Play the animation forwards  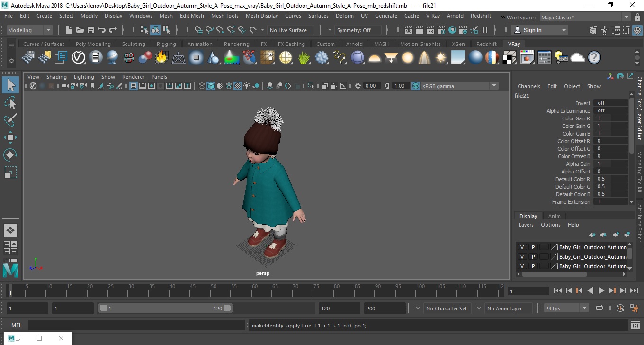601,291
